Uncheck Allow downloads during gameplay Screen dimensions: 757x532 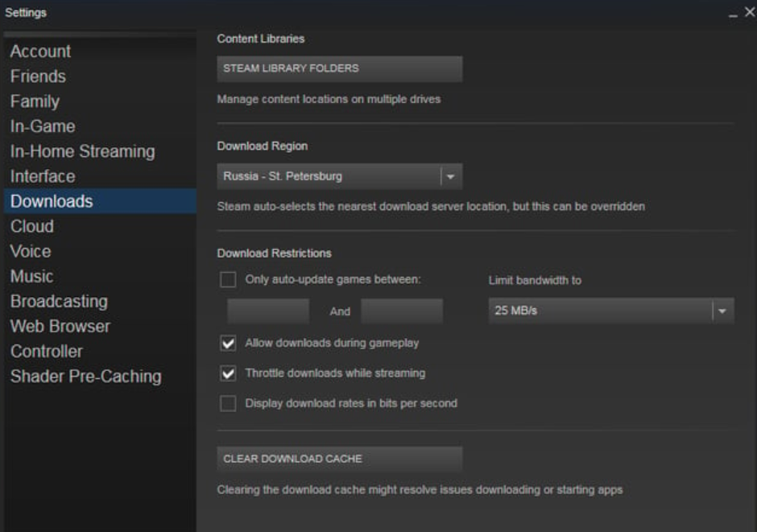pyautogui.click(x=228, y=344)
